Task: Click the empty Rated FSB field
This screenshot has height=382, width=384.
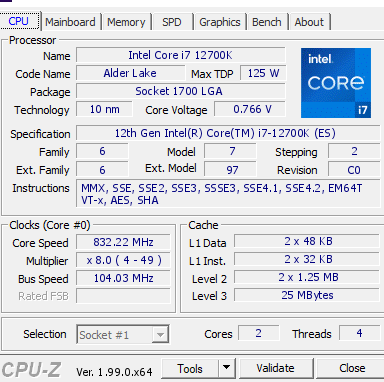Action: click(123, 296)
